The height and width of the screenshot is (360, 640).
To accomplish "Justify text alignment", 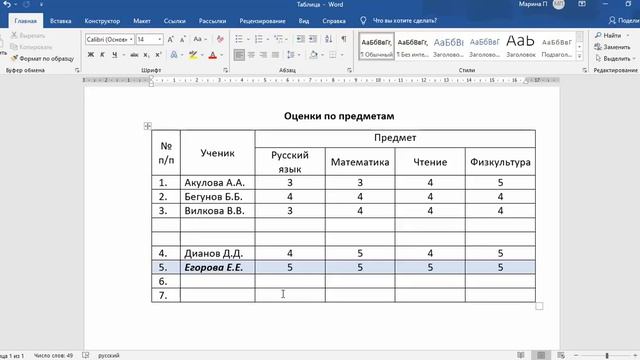I will pos(276,55).
